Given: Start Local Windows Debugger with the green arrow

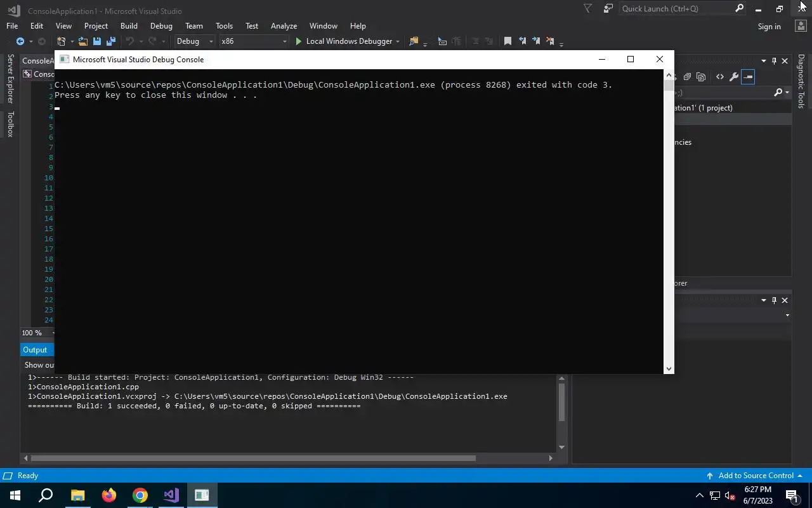Looking at the screenshot, I should [299, 41].
